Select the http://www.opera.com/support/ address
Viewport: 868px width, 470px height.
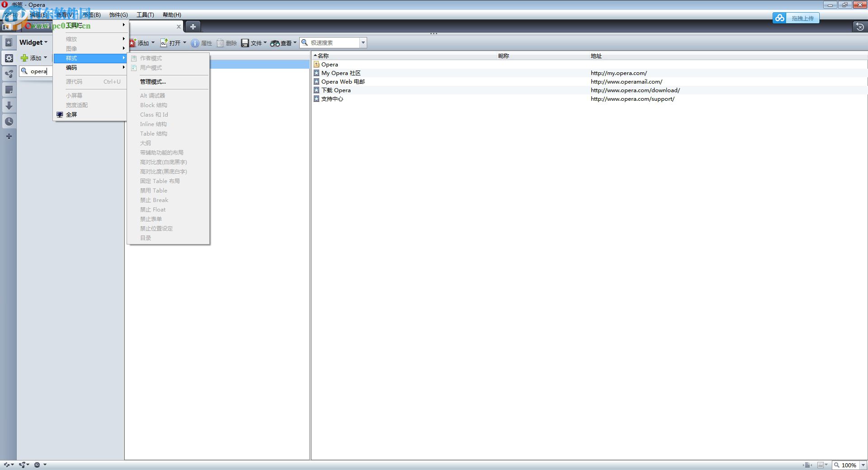pyautogui.click(x=632, y=99)
